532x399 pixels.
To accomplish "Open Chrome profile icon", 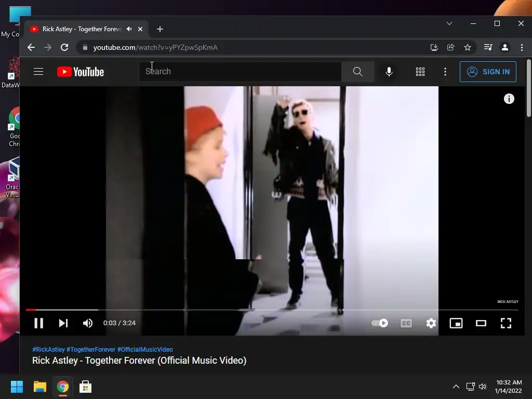I will [x=505, y=47].
